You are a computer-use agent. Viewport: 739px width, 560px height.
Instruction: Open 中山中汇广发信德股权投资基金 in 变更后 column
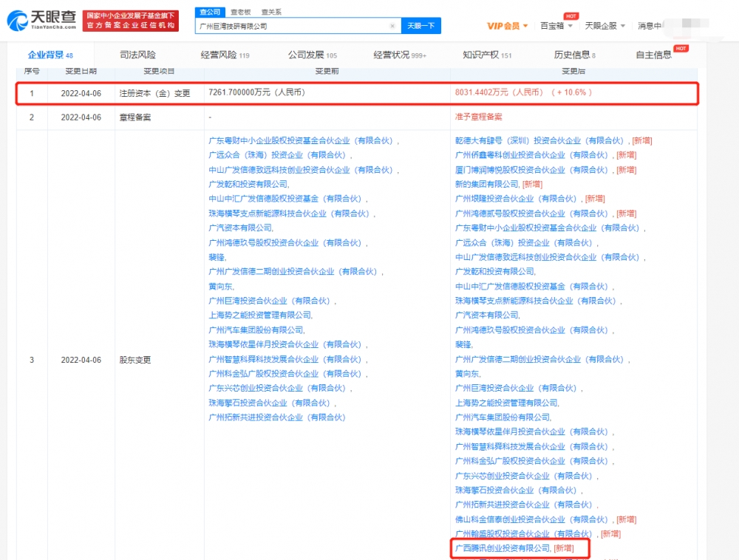click(x=533, y=287)
